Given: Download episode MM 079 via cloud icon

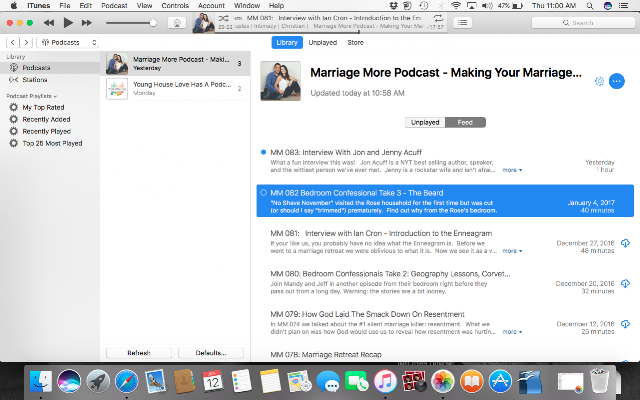Looking at the screenshot, I should [x=625, y=324].
